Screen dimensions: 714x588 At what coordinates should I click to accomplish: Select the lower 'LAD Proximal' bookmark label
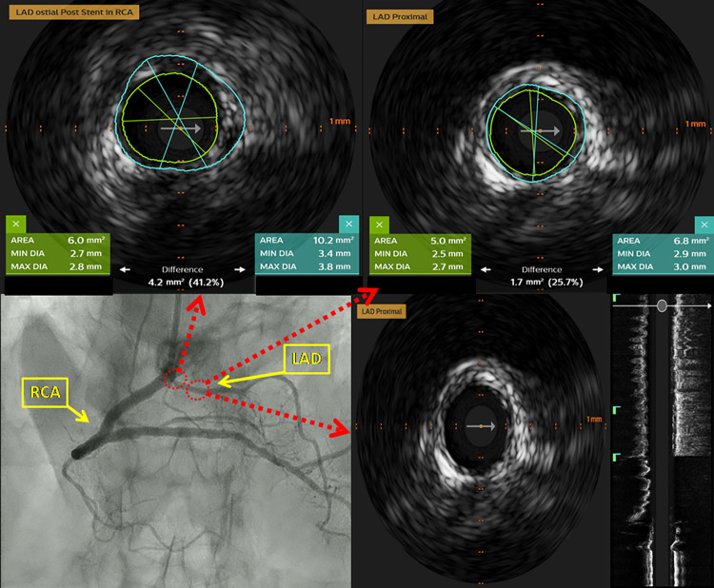[x=382, y=311]
